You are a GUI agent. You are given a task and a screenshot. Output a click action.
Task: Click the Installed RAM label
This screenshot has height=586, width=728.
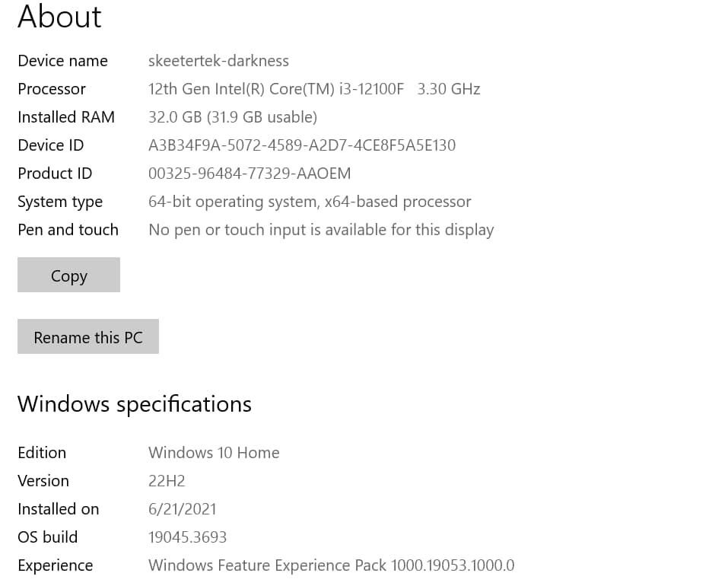[x=66, y=117]
